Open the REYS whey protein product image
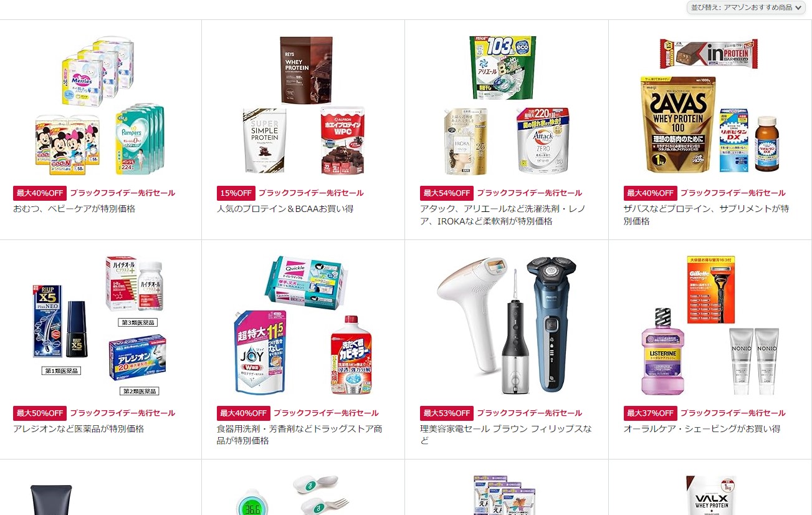This screenshot has height=515, width=812. click(x=303, y=105)
